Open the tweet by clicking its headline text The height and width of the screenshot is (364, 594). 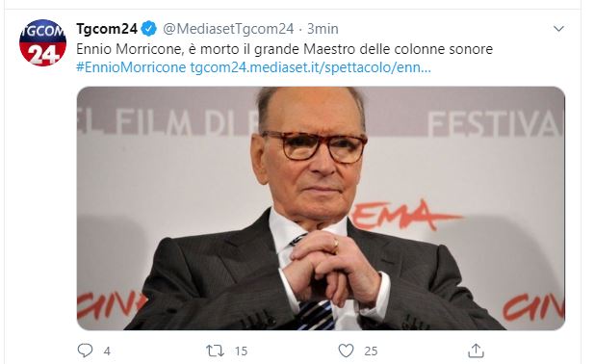click(285, 49)
